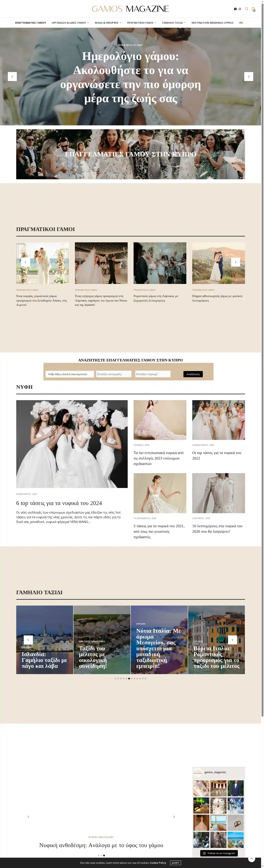Open the Instagram icon in header
This screenshot has height=868, width=264.
[x=240, y=9]
